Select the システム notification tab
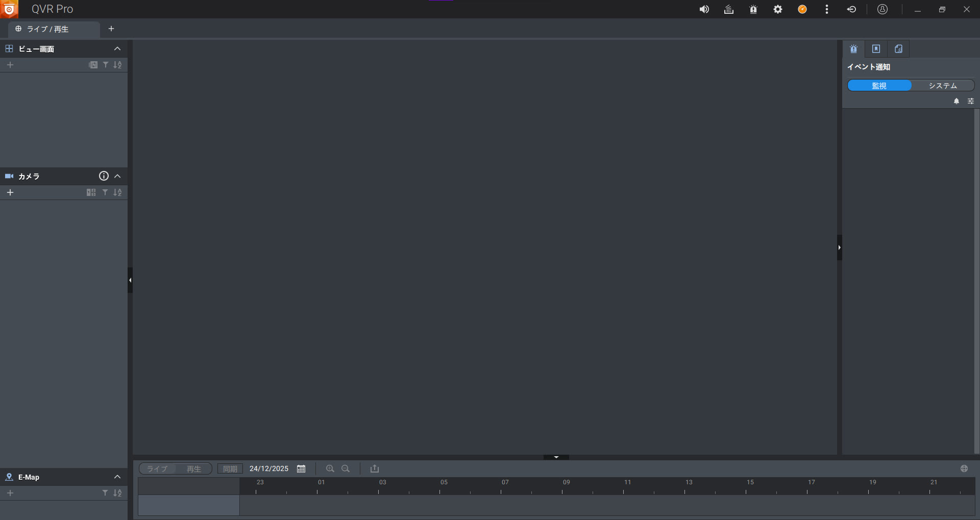The image size is (980, 520). (942, 85)
